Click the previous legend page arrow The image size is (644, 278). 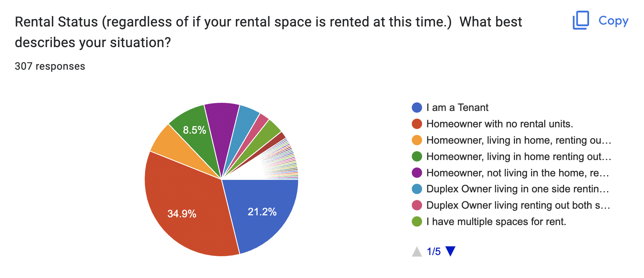point(417,252)
